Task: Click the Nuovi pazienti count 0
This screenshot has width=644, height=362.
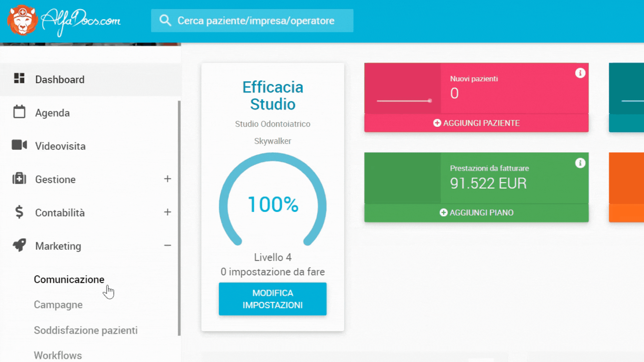Action: point(454,93)
